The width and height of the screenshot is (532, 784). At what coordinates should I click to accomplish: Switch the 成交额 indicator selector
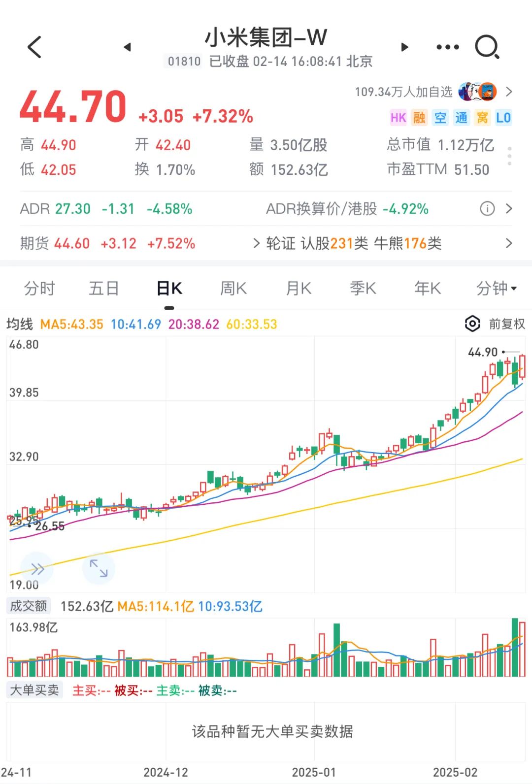point(29,606)
